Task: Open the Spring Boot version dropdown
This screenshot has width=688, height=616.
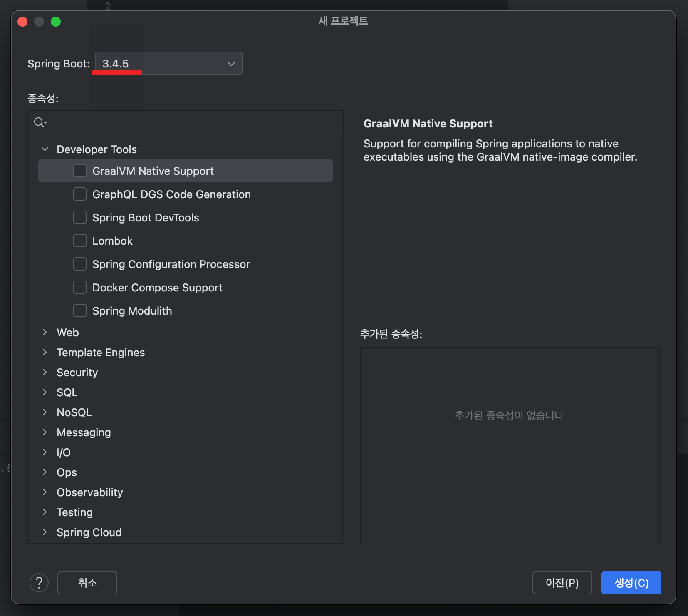Action: click(x=169, y=63)
